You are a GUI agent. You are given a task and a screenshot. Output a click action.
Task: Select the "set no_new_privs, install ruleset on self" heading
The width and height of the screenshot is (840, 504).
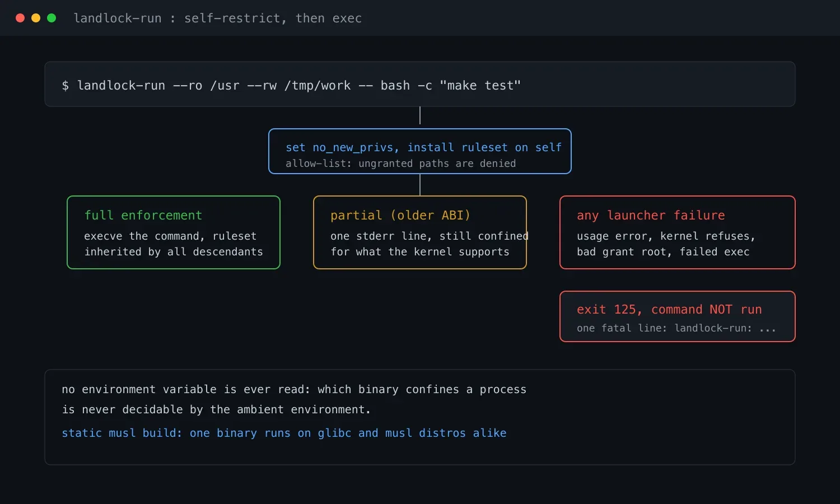pyautogui.click(x=423, y=147)
